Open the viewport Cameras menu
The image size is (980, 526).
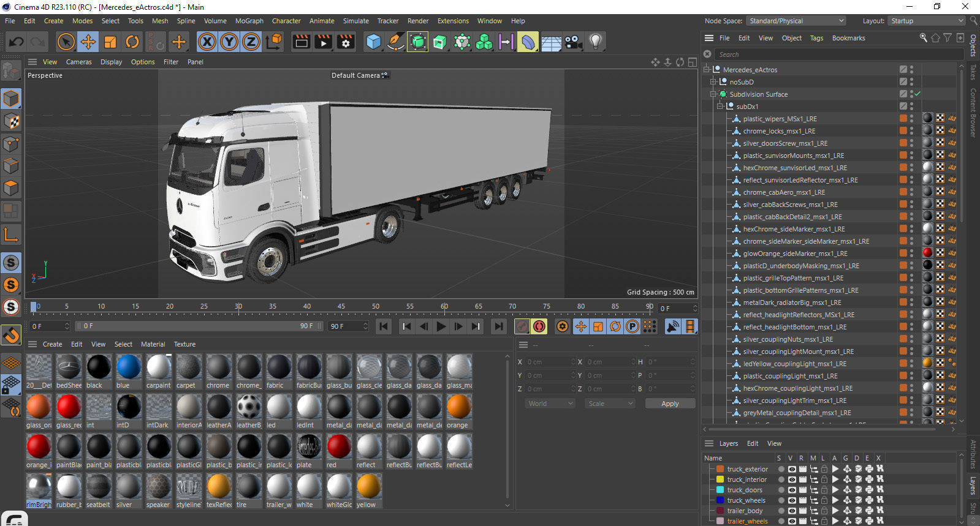(x=79, y=62)
